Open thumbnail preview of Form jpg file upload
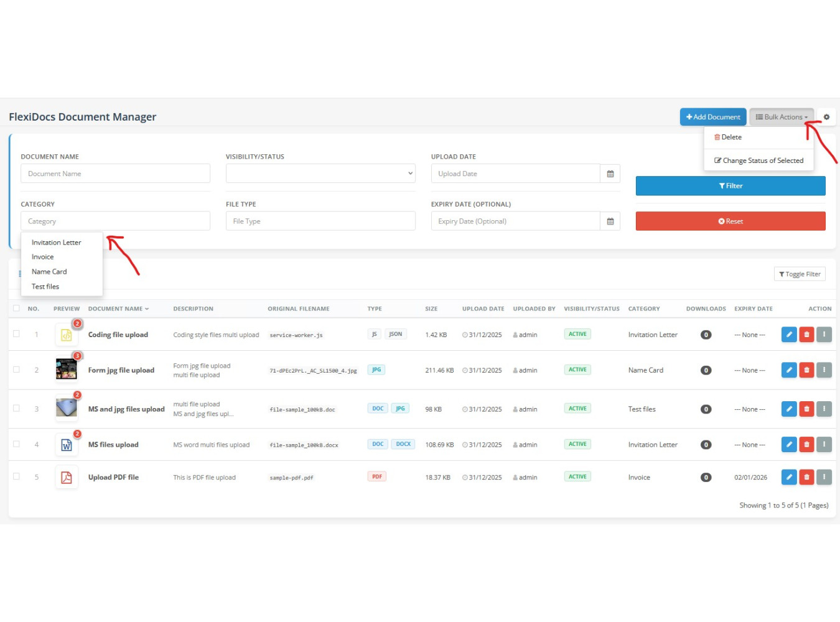Screen dimensions: 840x622 [x=67, y=369]
